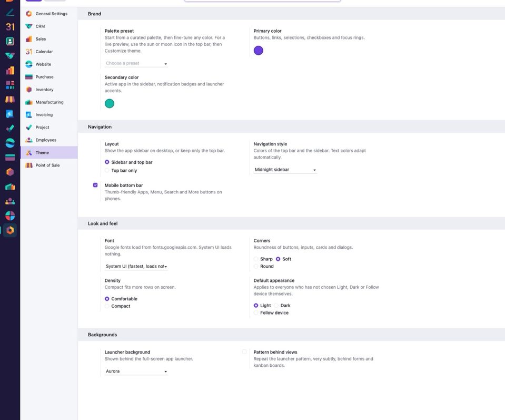Choose Round corners

[256, 266]
